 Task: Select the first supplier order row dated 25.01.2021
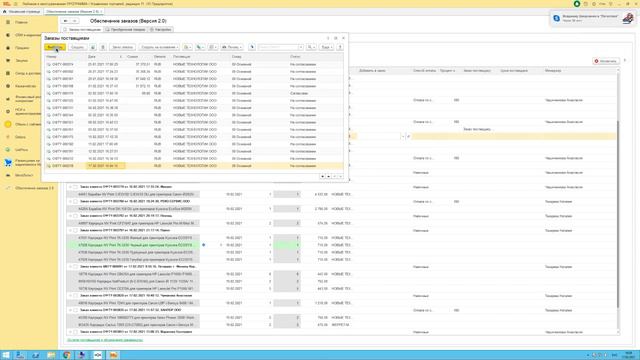194,64
